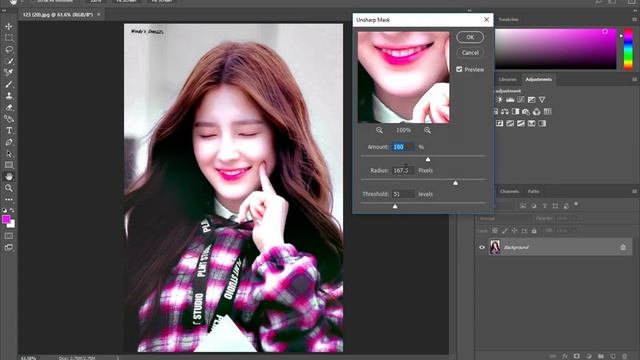Turn layer filtering on or off
This screenshot has height=360, width=640.
pyautogui.click(x=576, y=204)
